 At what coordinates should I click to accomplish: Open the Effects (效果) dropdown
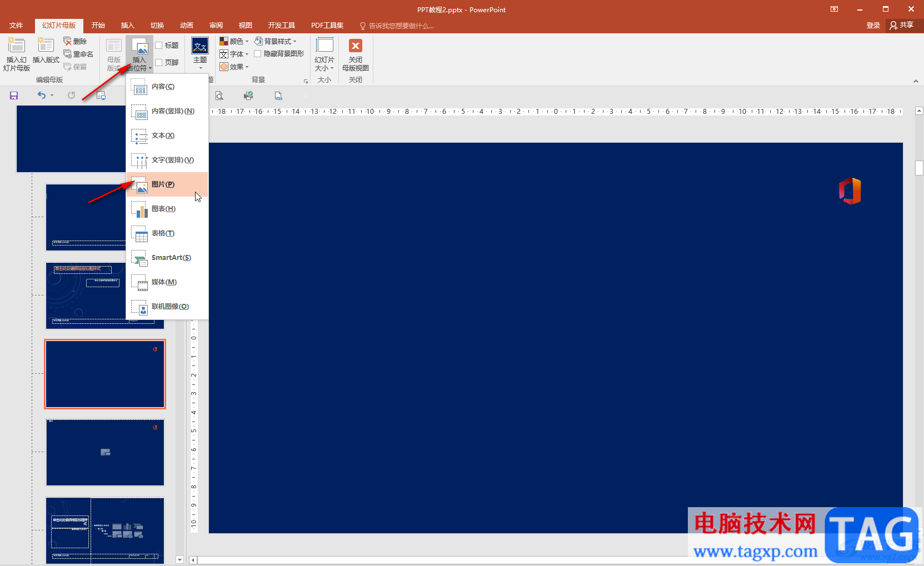tap(234, 67)
